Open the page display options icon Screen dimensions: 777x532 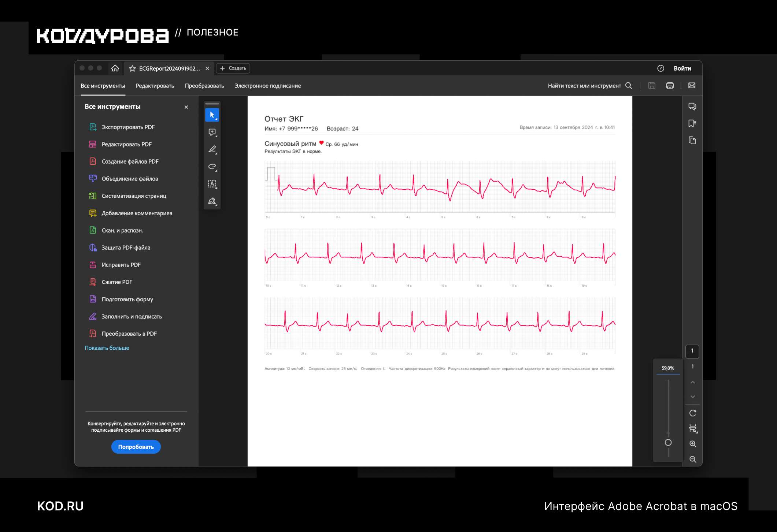(x=693, y=428)
